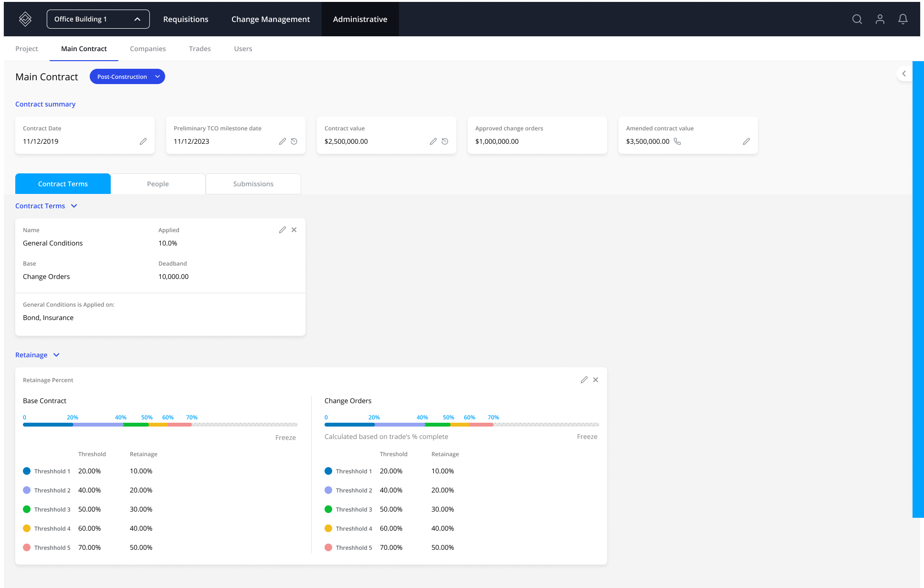This screenshot has height=588, width=924.
Task: Open Office Building 1 project dropdown
Action: [x=98, y=19]
